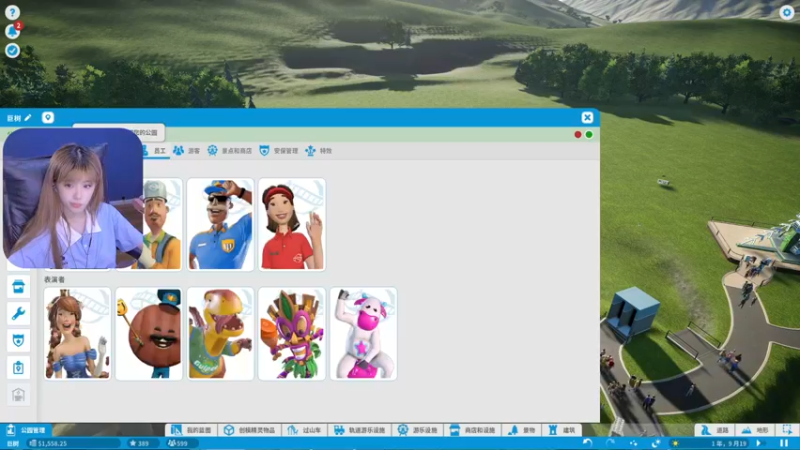Hire the security guard with sunglasses
Viewport: 800px width, 450px height.
pos(220,224)
